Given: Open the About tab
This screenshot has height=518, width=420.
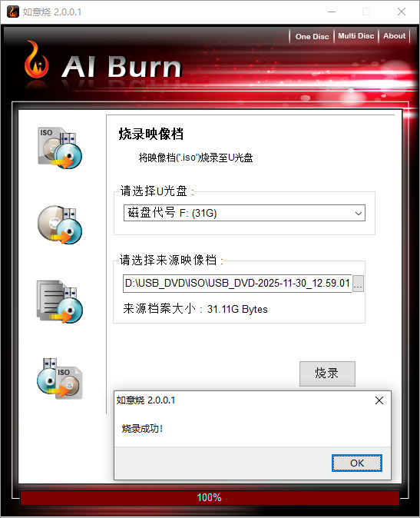Looking at the screenshot, I should point(394,36).
